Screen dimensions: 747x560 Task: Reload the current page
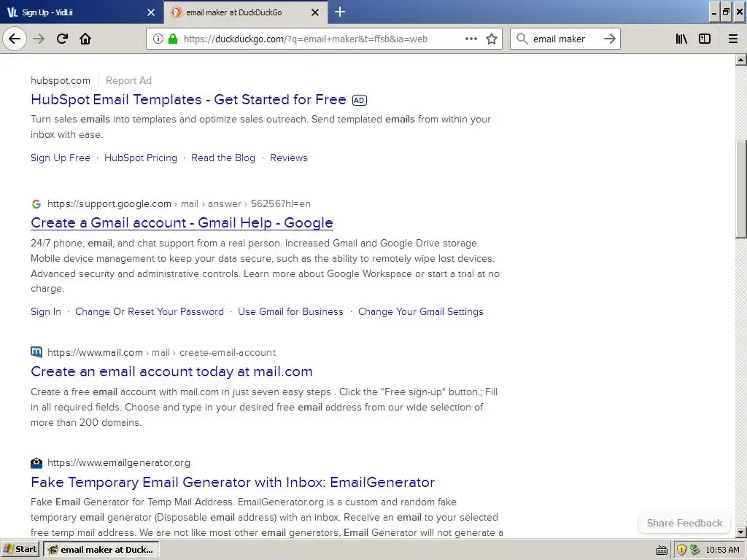(x=62, y=39)
